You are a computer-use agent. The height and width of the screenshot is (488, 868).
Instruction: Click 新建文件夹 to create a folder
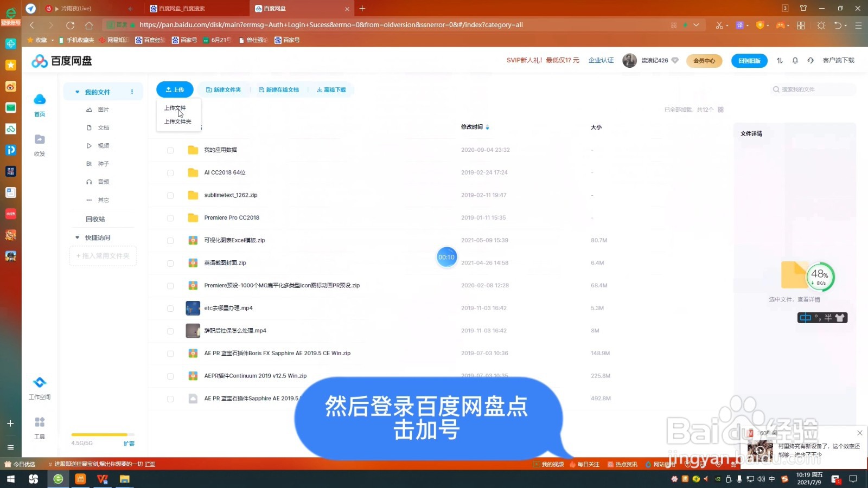224,89
